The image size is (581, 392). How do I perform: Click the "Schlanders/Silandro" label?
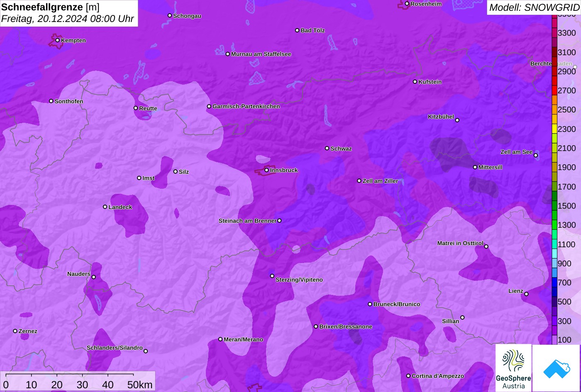115,348
